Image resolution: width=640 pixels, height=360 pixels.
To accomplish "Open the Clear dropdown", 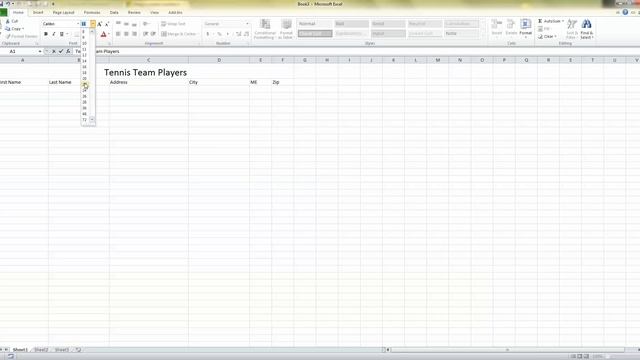I will 547,36.
